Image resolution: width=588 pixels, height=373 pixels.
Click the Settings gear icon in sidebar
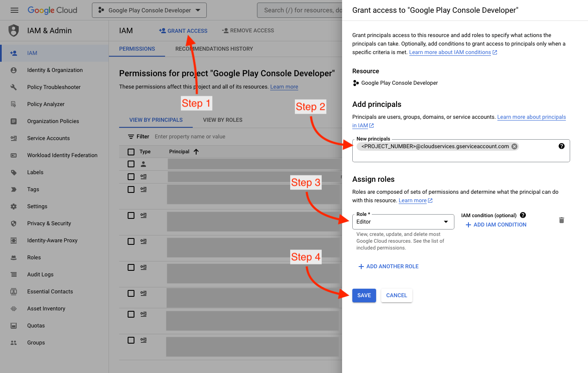click(14, 207)
